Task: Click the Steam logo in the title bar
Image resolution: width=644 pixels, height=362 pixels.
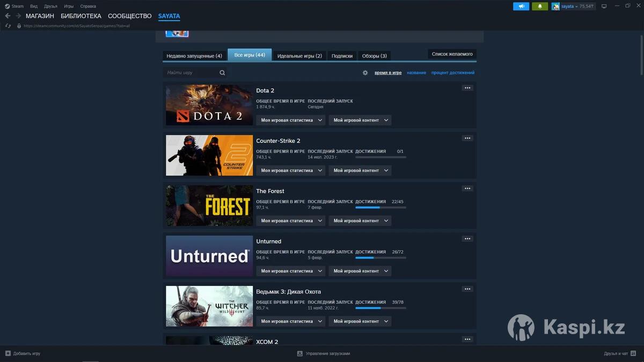Action: 7,6
